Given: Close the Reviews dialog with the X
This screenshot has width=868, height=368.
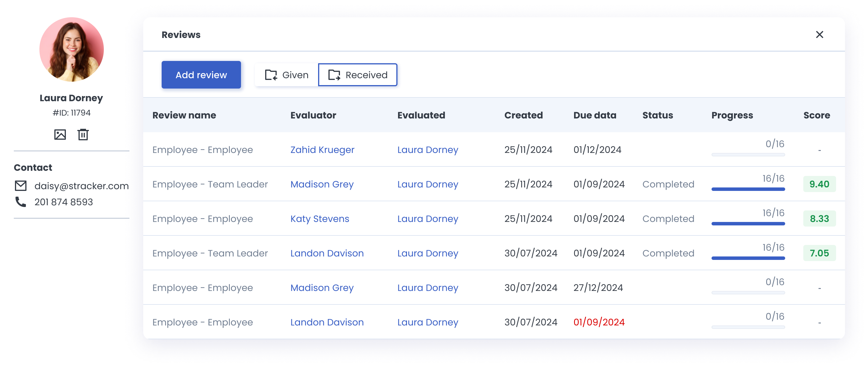Looking at the screenshot, I should [820, 35].
